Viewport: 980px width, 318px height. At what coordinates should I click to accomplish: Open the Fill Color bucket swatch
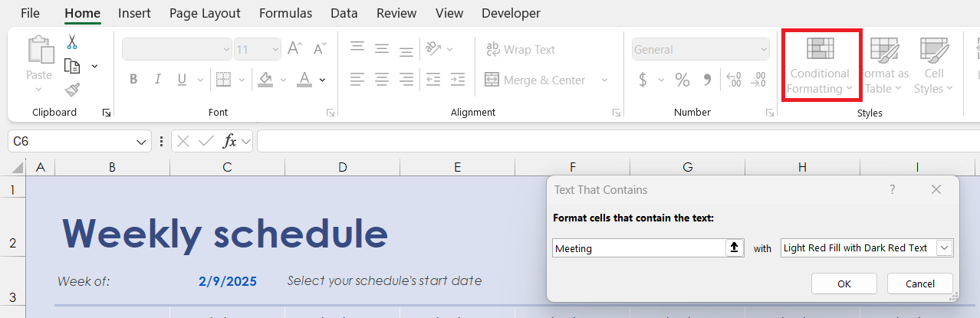(266, 79)
